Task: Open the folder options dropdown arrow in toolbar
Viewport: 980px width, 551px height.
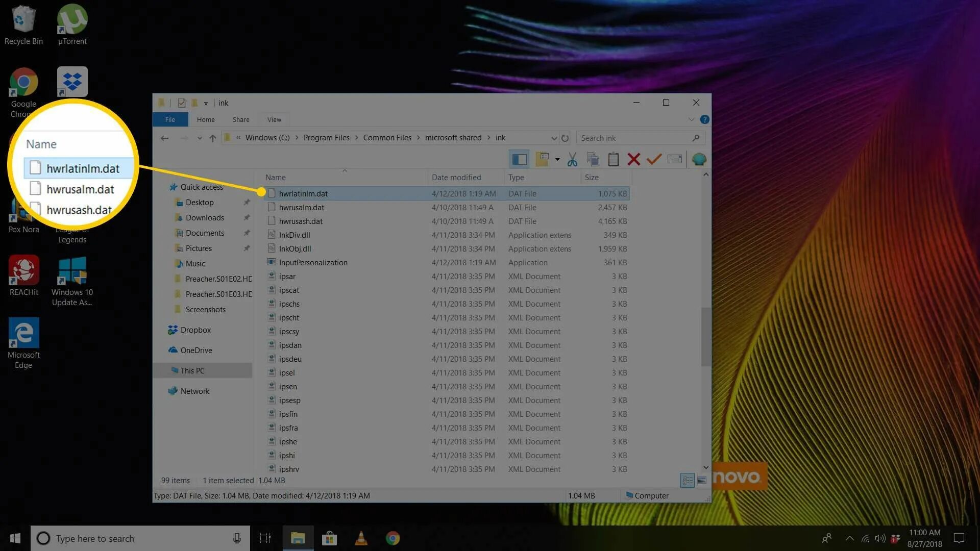Action: coord(557,160)
